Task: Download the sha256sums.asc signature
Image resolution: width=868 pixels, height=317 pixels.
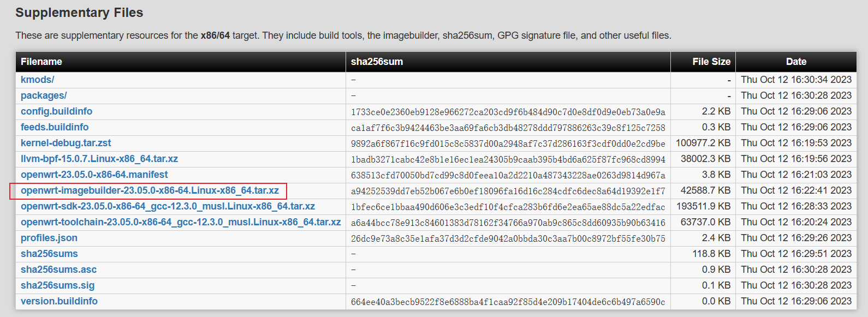Action: point(58,270)
